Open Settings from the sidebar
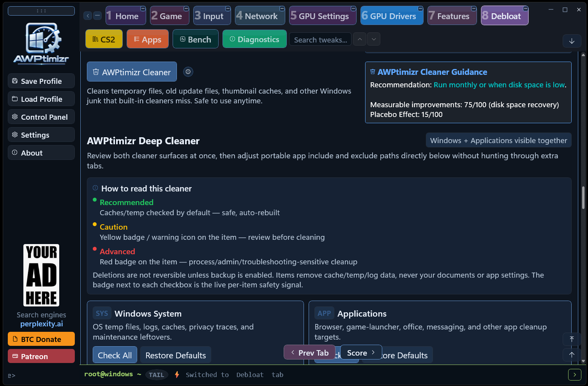588x386 pixels. click(41, 135)
